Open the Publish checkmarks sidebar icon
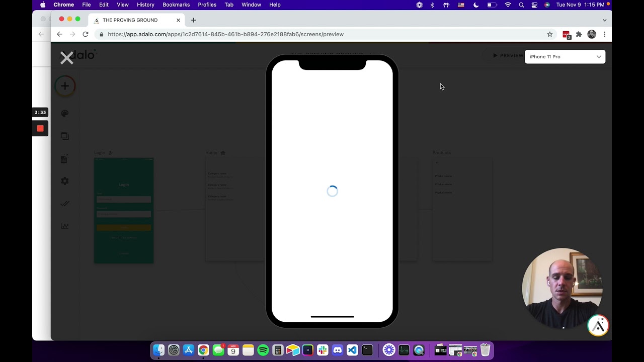This screenshot has height=362, width=644. [65, 204]
